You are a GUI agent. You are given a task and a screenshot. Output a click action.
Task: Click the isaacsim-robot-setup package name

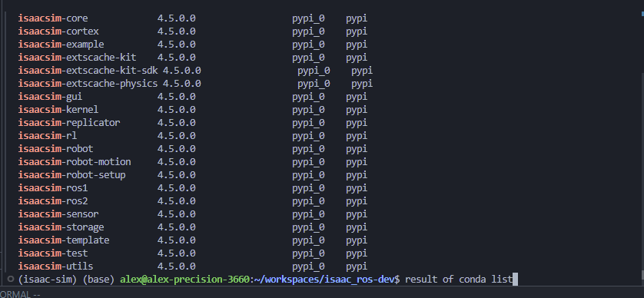72,175
